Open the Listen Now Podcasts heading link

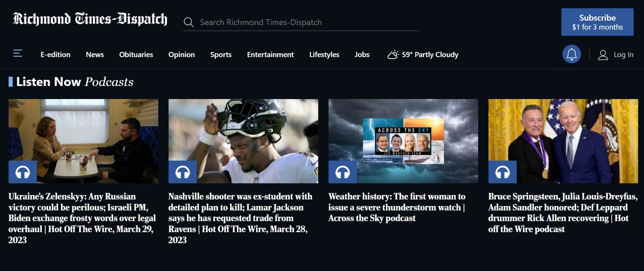pyautogui.click(x=75, y=82)
